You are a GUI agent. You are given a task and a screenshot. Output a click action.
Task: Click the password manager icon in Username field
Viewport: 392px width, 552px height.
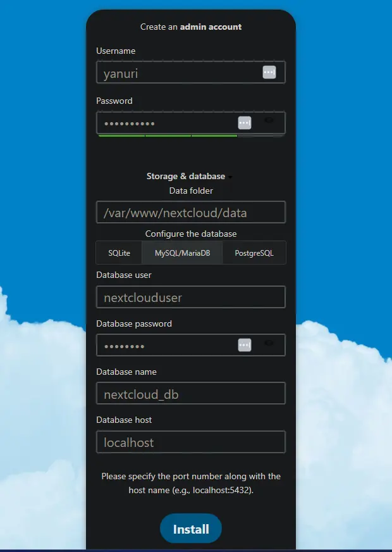coord(269,72)
